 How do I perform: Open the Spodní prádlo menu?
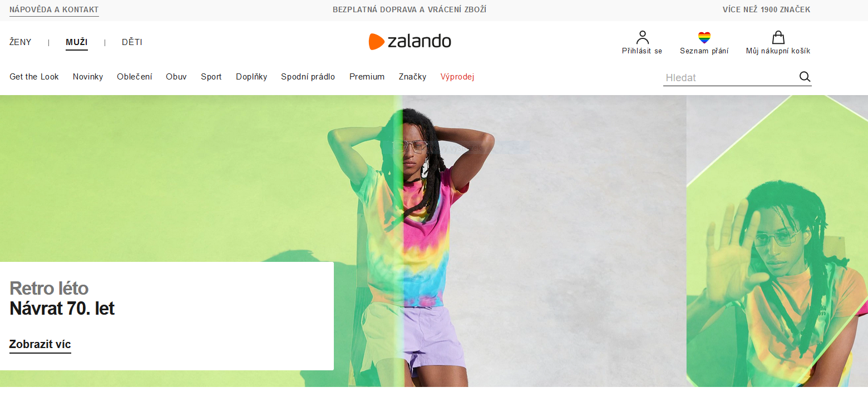click(308, 77)
